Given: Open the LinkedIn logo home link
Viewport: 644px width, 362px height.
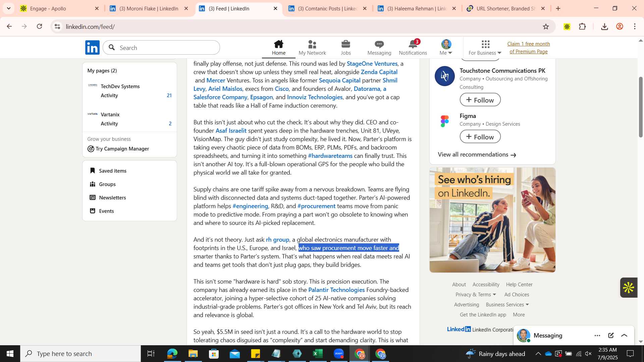Looking at the screenshot, I should tap(92, 48).
